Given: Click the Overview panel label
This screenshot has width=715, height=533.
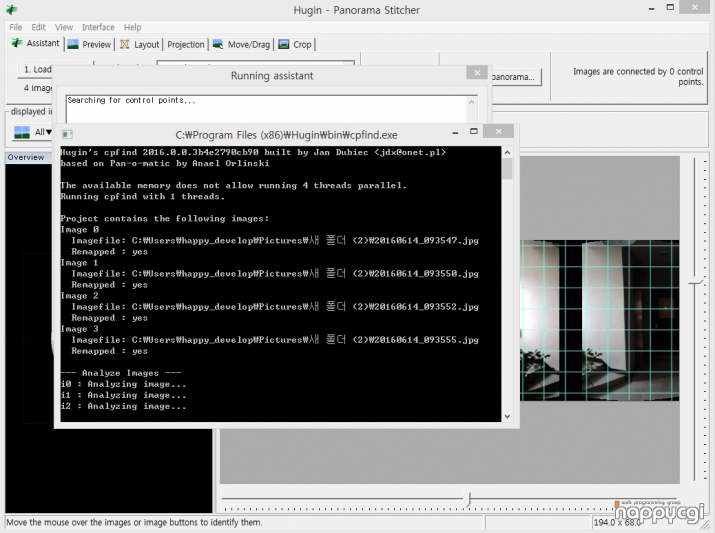Looking at the screenshot, I should coord(26,157).
